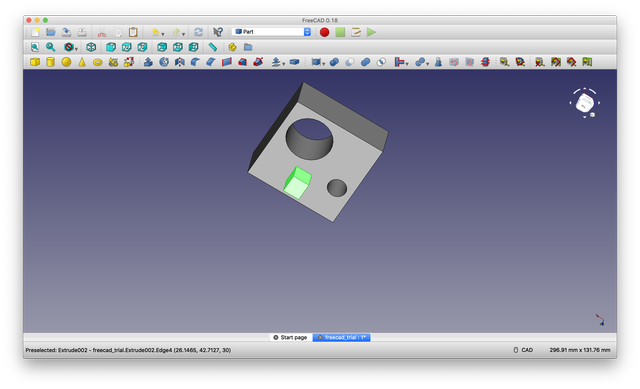
Task: Switch to isometric view
Action: point(91,47)
